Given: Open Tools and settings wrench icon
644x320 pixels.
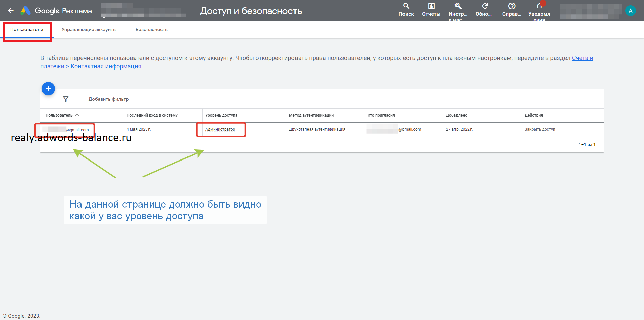Looking at the screenshot, I should click(x=458, y=6).
